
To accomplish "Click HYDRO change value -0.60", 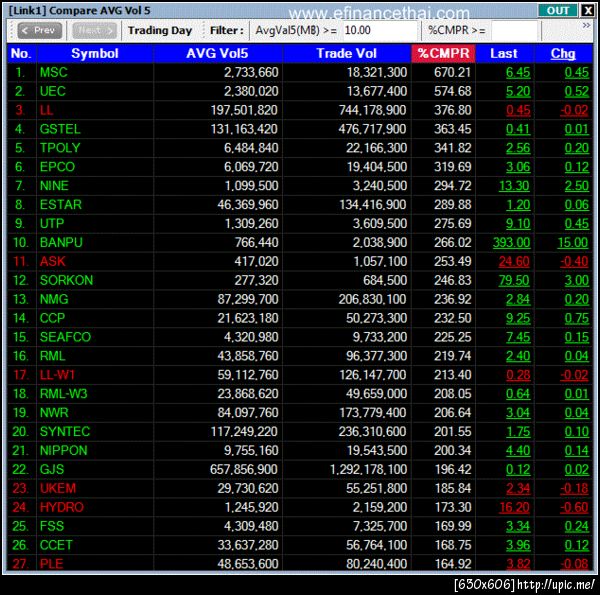I will point(574,507).
